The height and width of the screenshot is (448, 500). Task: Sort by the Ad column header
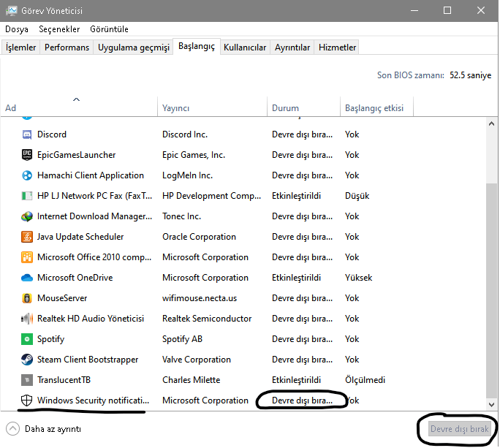point(79,107)
